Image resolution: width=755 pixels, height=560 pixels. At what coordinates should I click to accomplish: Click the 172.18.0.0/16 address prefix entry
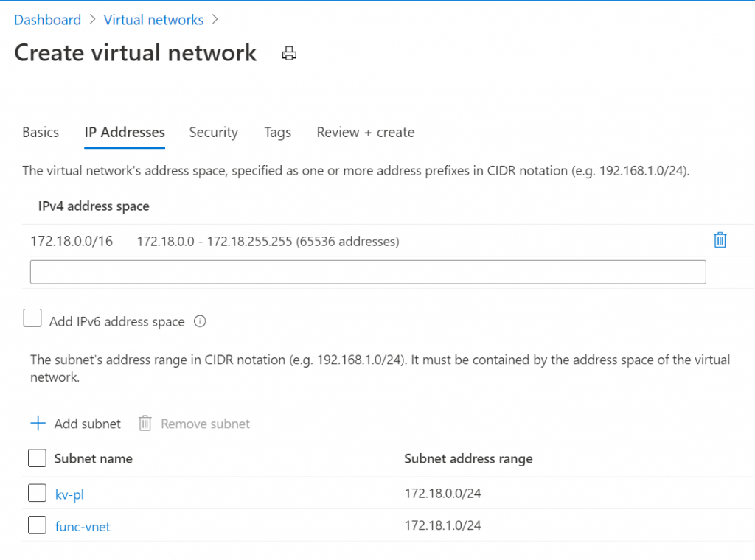(x=72, y=241)
